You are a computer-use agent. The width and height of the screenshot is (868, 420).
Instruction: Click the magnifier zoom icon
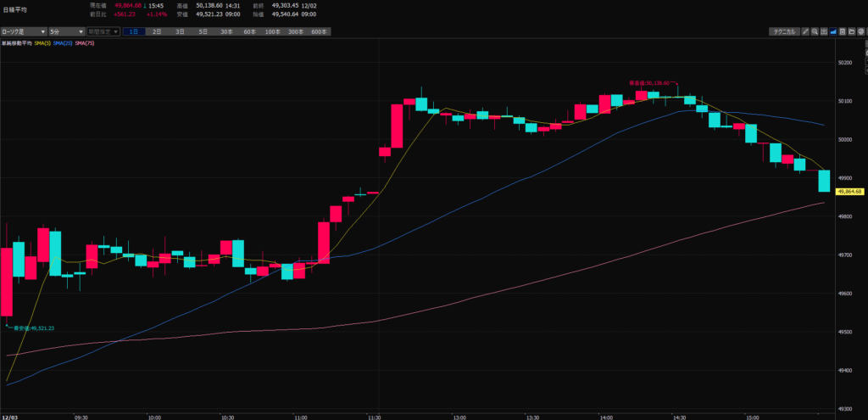pyautogui.click(x=815, y=31)
